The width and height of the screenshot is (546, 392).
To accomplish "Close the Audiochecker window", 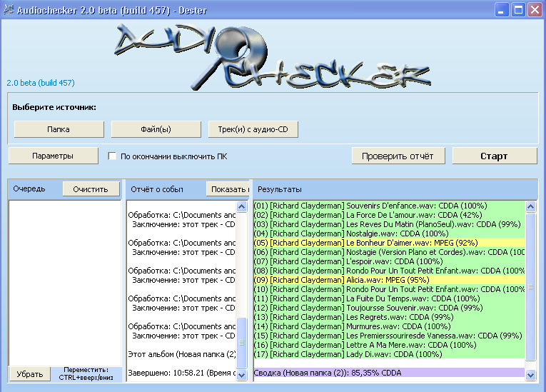I will point(535,10).
